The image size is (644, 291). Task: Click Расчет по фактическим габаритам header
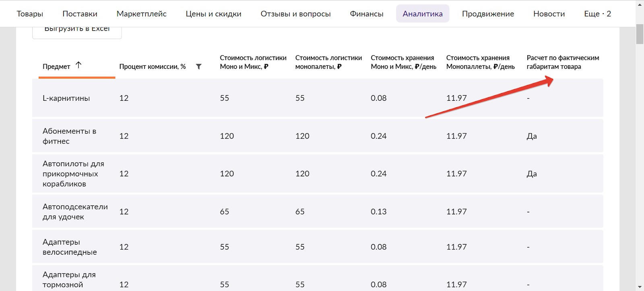(563, 62)
